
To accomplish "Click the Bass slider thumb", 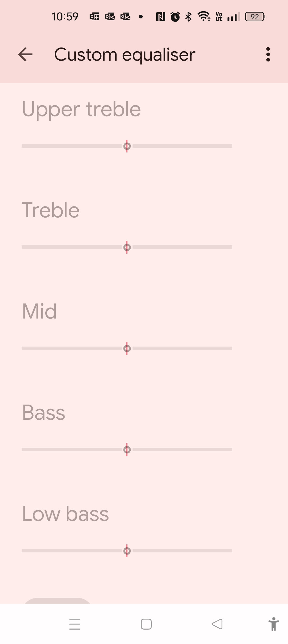I will tap(127, 450).
